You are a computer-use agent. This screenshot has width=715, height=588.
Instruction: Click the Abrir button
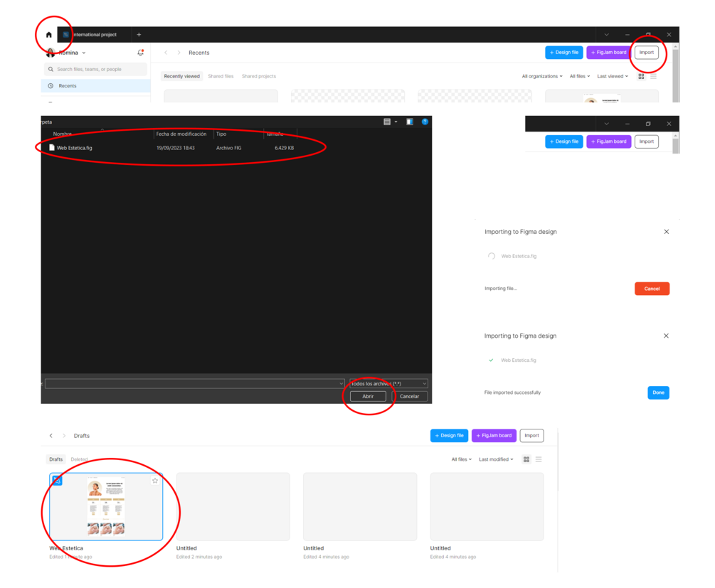(368, 397)
